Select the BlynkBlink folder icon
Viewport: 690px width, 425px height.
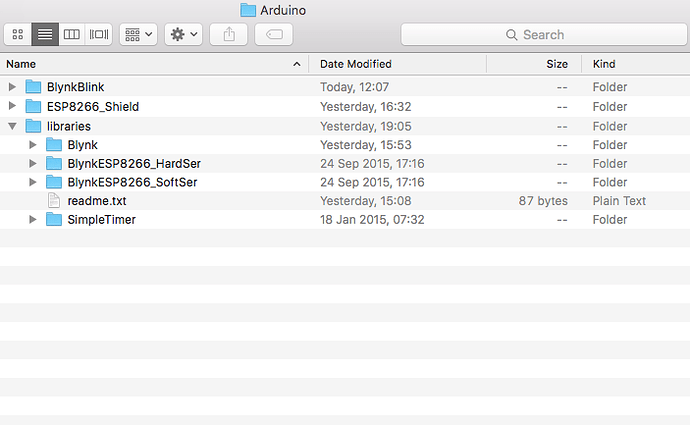coord(33,87)
